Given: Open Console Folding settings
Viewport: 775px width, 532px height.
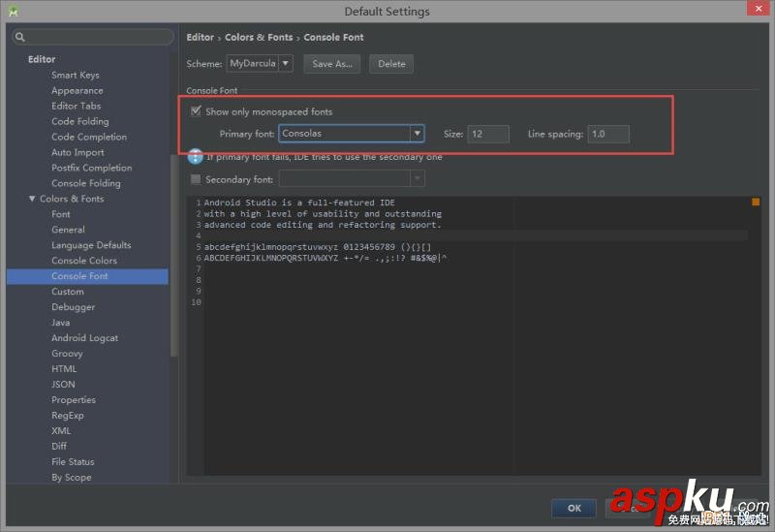Looking at the screenshot, I should [x=86, y=183].
